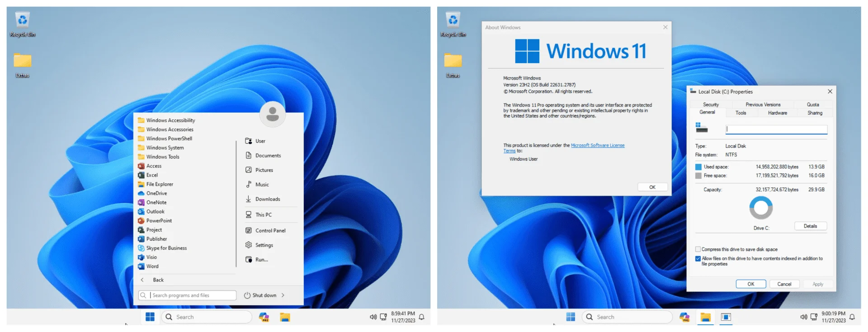The height and width of the screenshot is (332, 868).
Task: Open Downloads from the Start menu
Action: coord(263,199)
